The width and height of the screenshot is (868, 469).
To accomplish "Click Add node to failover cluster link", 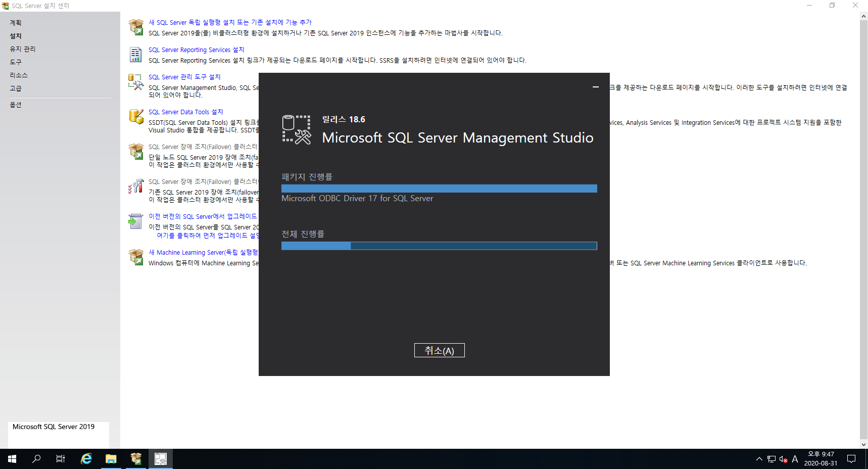I will [203, 181].
